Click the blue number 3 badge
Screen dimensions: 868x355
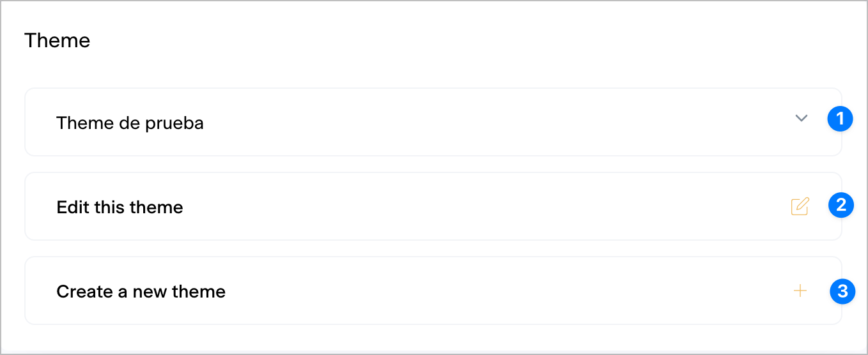(842, 292)
